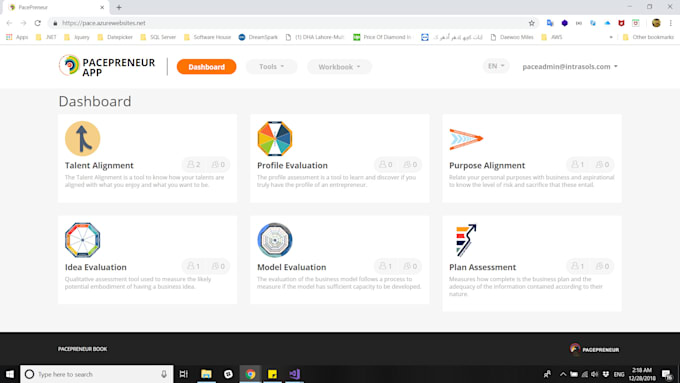Click Purpose Alignment group count icon

coord(599,164)
